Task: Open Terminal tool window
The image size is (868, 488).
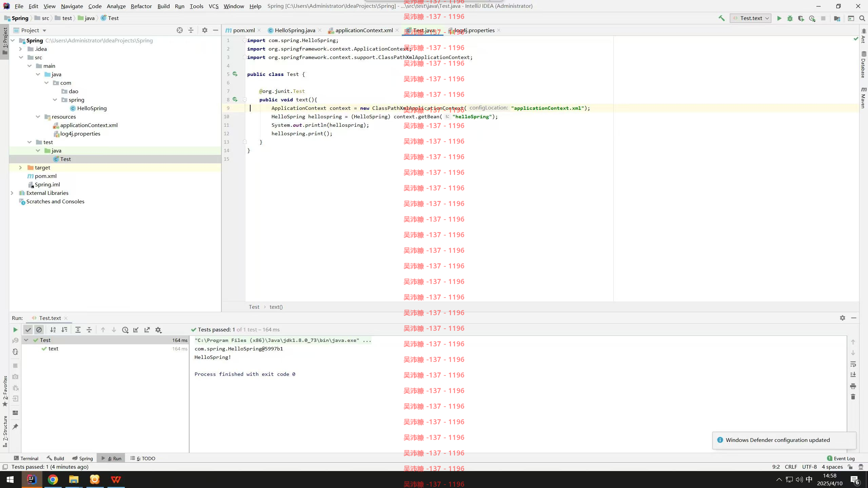Action: point(26,458)
